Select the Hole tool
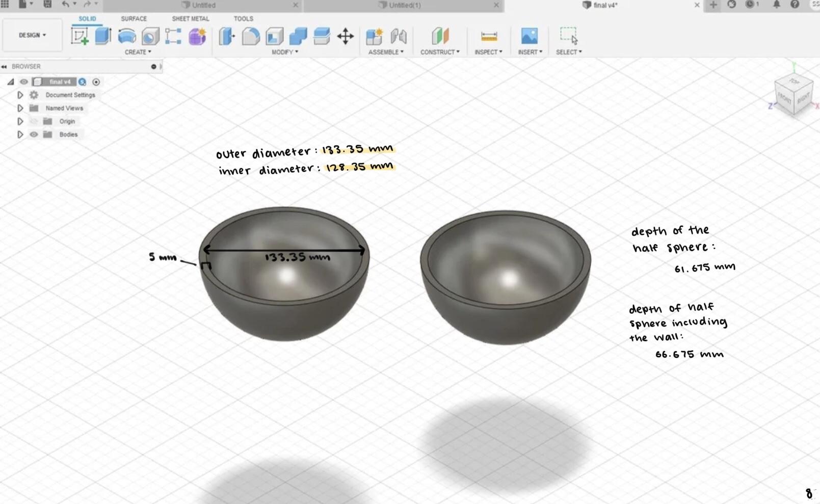820x504 pixels. pos(150,36)
